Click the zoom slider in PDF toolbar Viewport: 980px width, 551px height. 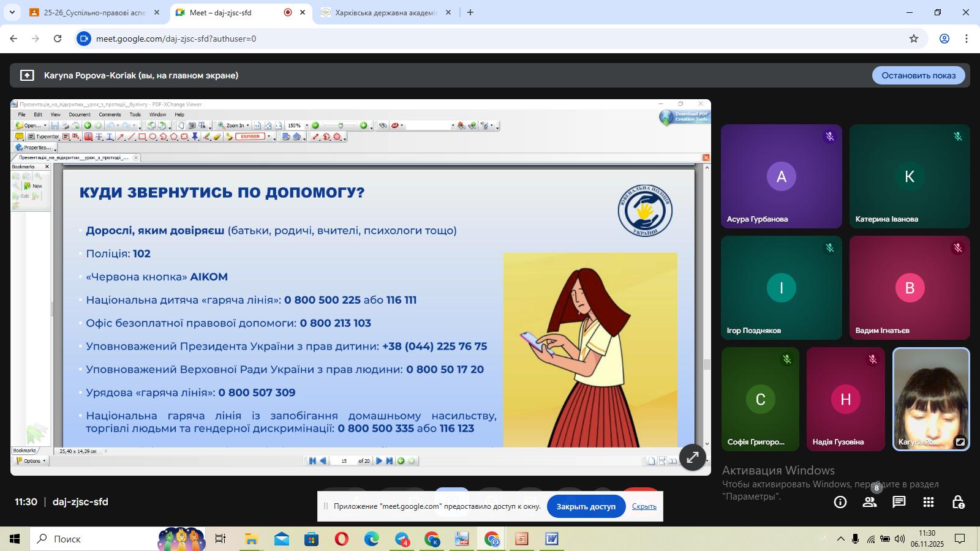[x=340, y=126]
